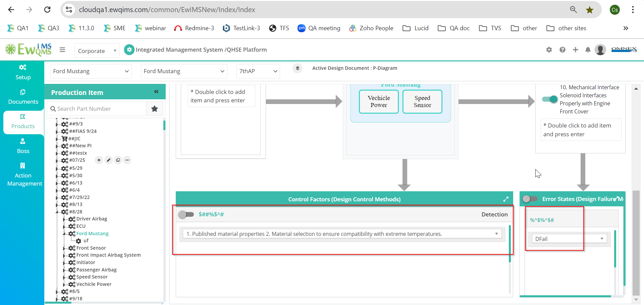Open QA1 bookmark
644x305 pixels.
click(x=18, y=28)
